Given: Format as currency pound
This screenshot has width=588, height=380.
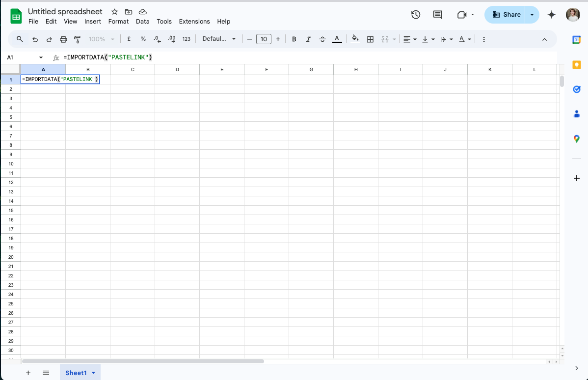Looking at the screenshot, I should tap(129, 39).
